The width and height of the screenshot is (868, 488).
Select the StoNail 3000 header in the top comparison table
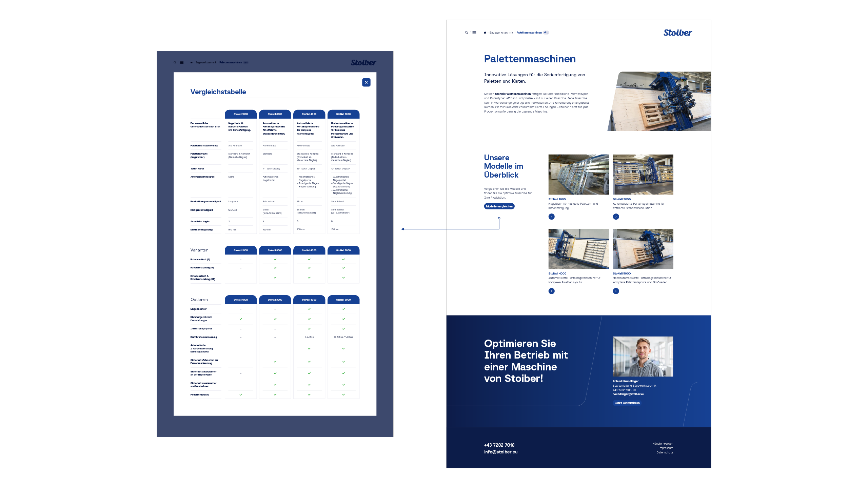point(275,114)
